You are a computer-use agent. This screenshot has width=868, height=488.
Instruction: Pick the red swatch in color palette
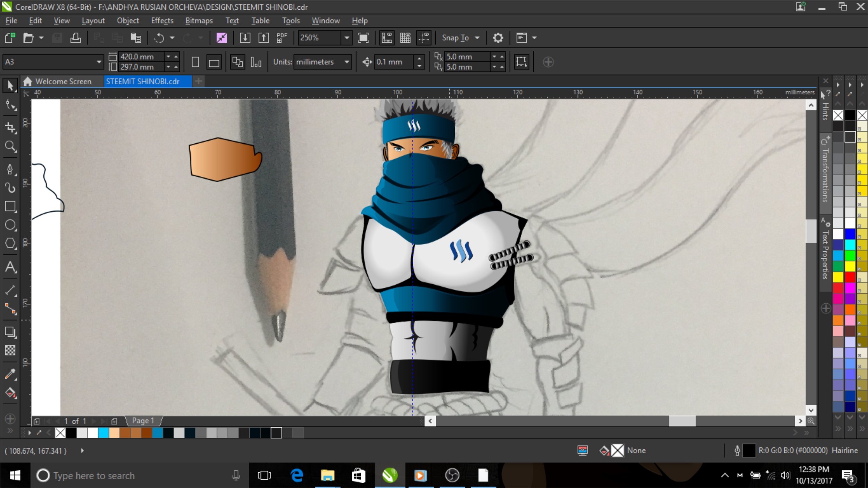click(850, 277)
